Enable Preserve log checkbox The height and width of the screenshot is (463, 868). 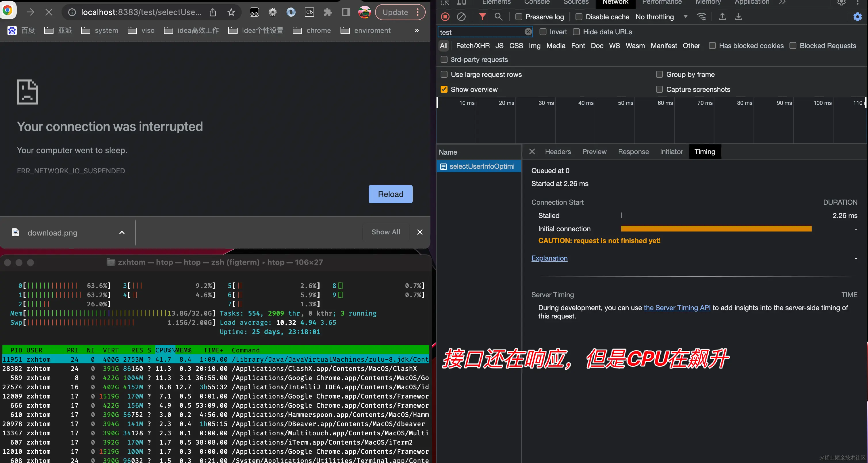[x=519, y=17]
